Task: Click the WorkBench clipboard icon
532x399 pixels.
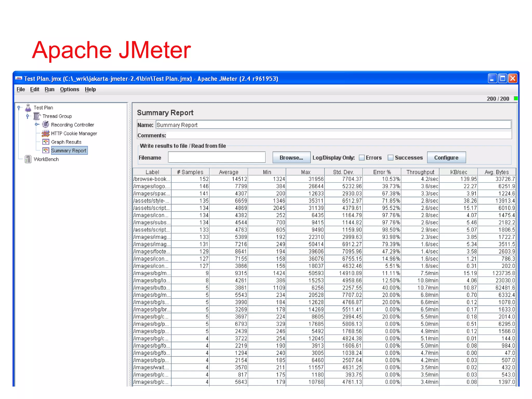Action: (28, 159)
